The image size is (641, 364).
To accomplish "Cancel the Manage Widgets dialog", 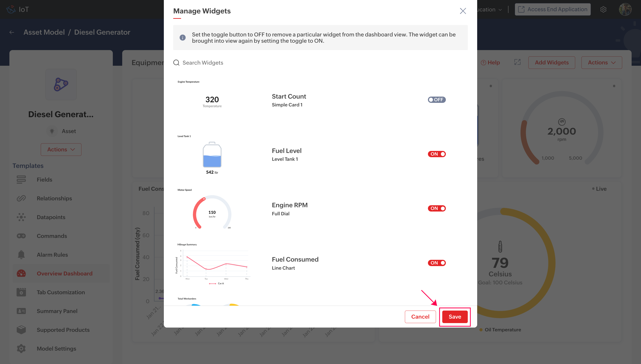I will [420, 317].
